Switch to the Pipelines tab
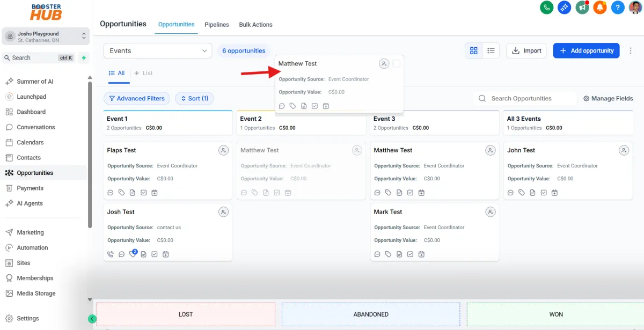This screenshot has width=644, height=330. (x=216, y=24)
